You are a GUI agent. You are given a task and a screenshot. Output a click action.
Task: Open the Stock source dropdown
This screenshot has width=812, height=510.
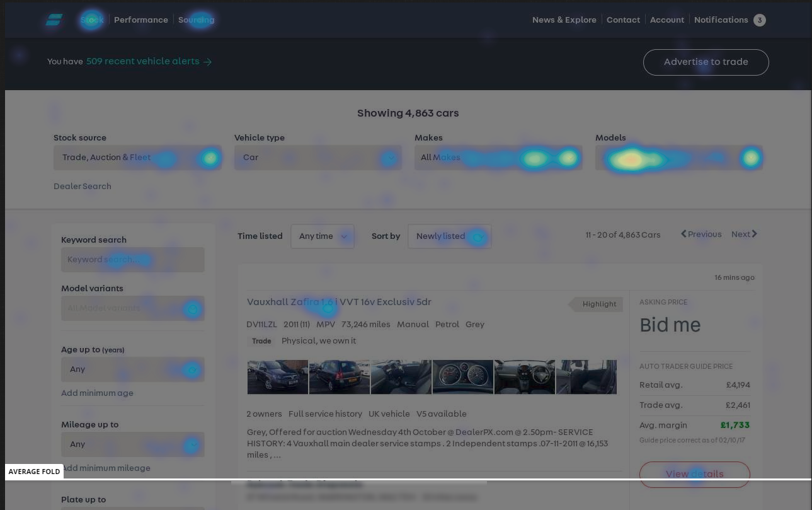pyautogui.click(x=137, y=157)
